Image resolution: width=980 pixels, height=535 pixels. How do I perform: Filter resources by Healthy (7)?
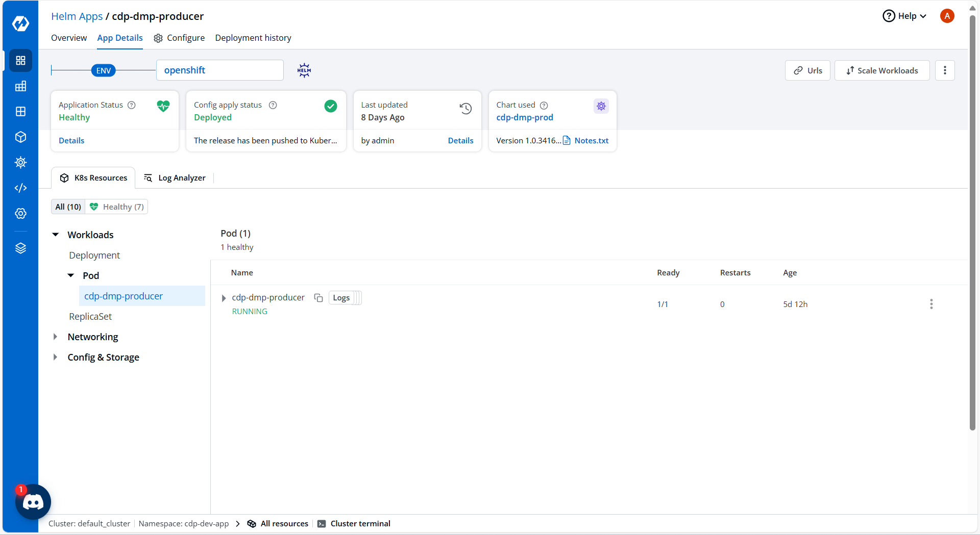(x=117, y=207)
